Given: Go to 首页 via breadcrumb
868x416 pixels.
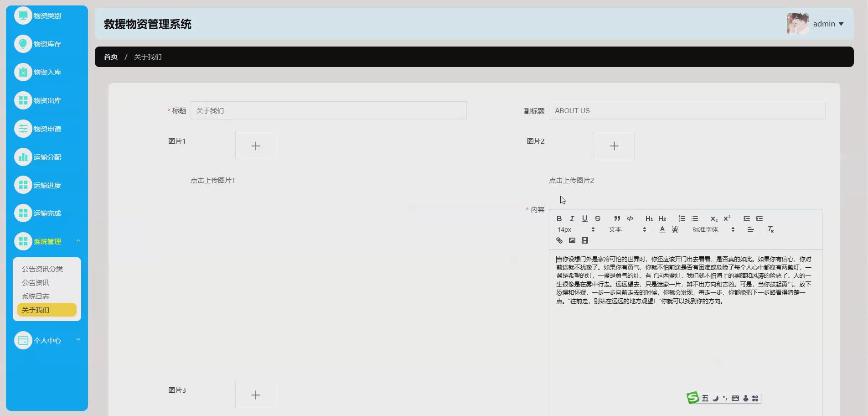Looking at the screenshot, I should [111, 57].
